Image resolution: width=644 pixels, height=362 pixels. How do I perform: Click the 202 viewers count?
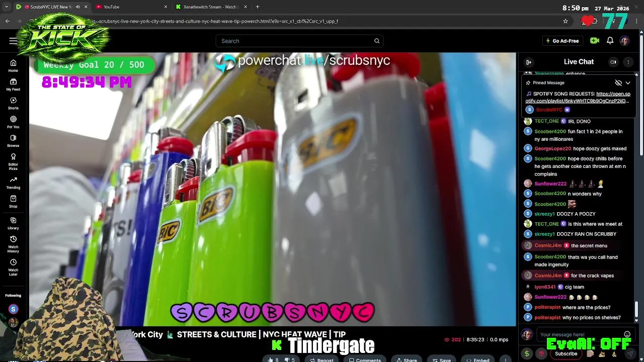point(452,340)
